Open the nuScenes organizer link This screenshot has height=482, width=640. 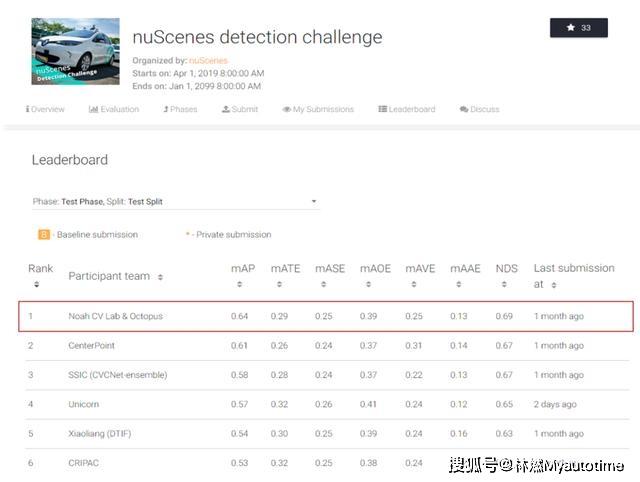pyautogui.click(x=208, y=60)
